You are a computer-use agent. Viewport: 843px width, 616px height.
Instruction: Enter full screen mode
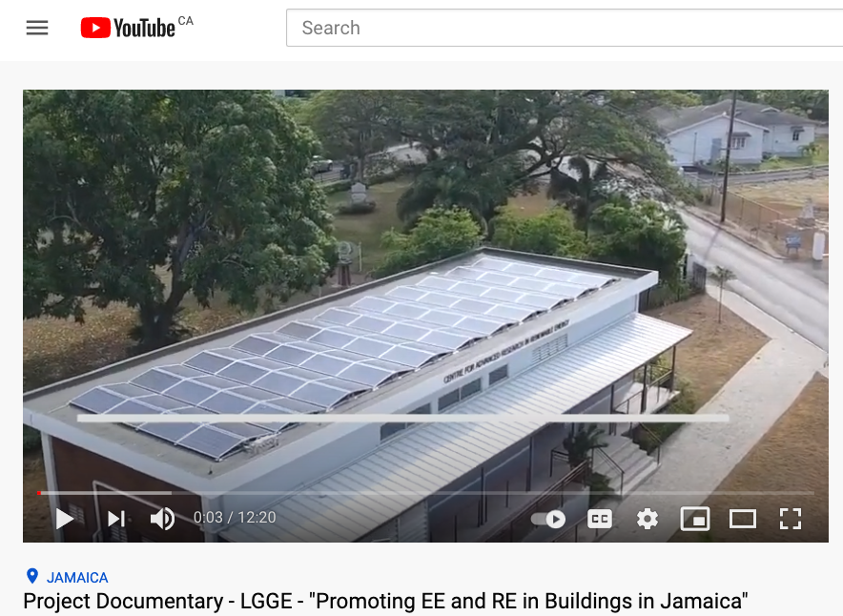(791, 520)
